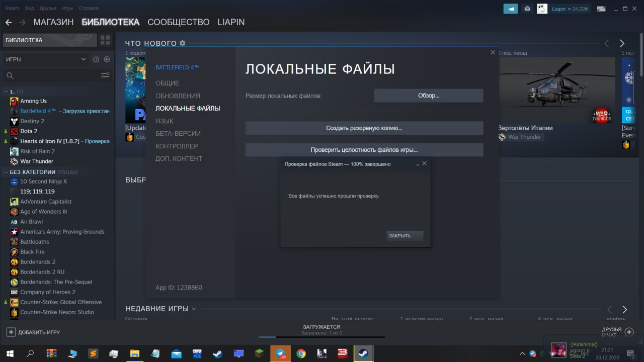Open the 'Вид' menu
The image size is (644, 362).
click(x=30, y=8)
